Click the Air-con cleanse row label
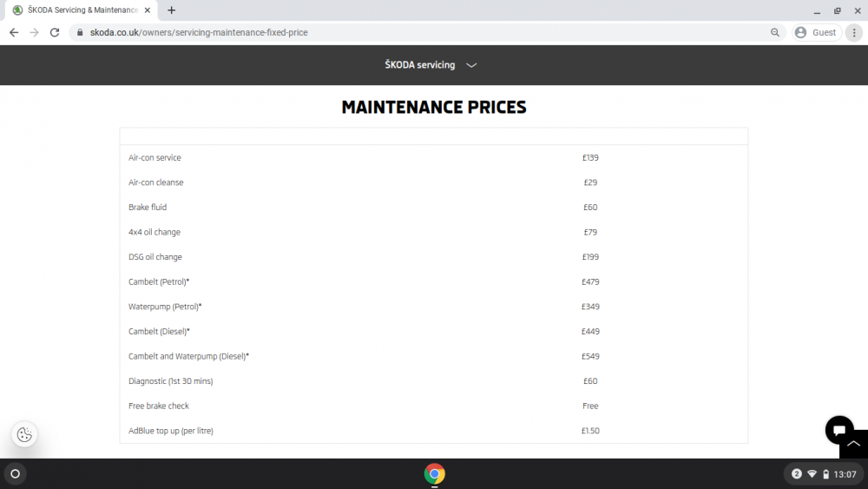 155,182
